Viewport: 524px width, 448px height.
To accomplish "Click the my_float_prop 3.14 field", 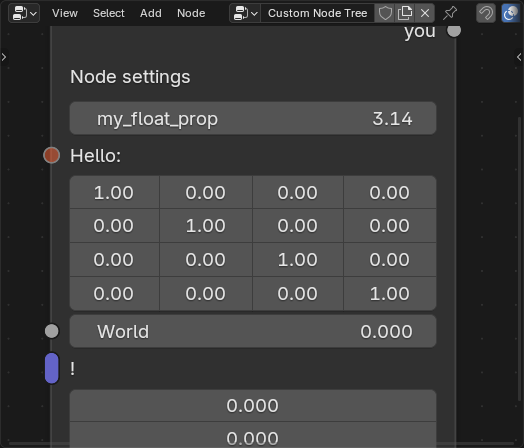I will pyautogui.click(x=253, y=119).
